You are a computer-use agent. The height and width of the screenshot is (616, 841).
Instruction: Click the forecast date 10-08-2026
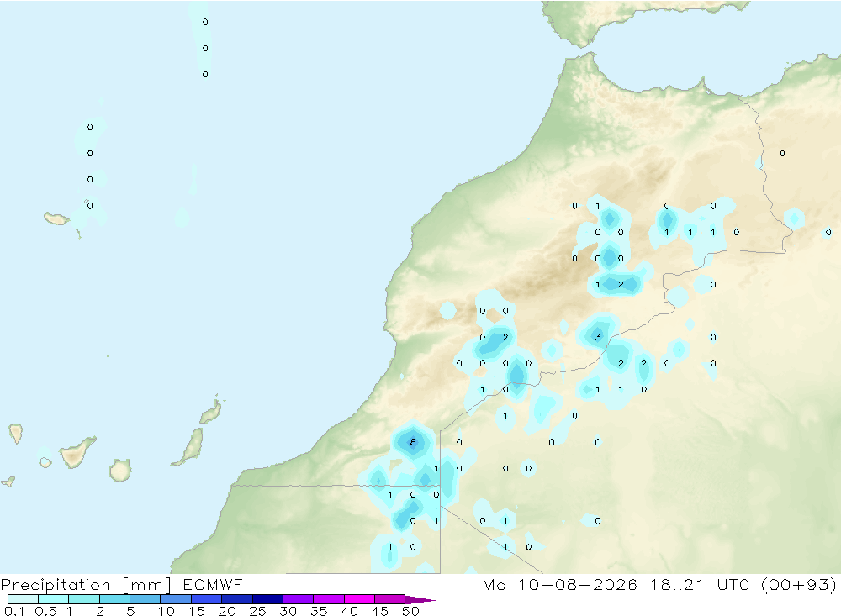(578, 584)
